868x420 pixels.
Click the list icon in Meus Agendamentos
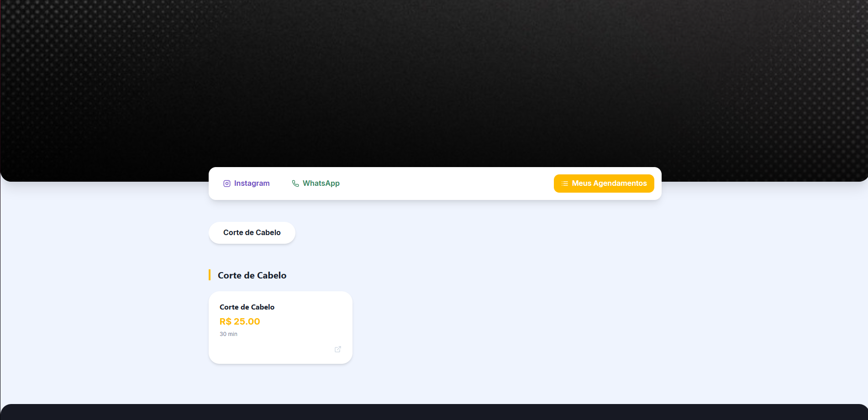coord(565,184)
